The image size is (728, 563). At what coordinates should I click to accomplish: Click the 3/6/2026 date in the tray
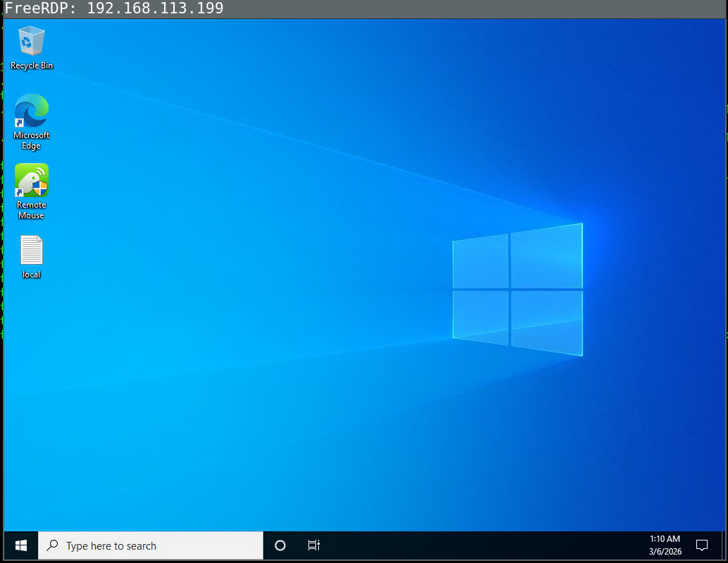[665, 552]
